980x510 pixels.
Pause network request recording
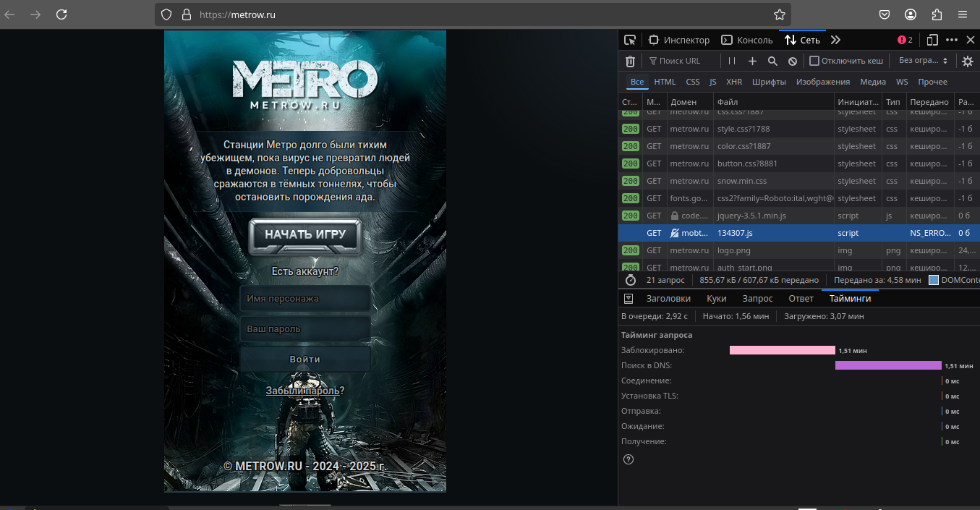coord(732,61)
